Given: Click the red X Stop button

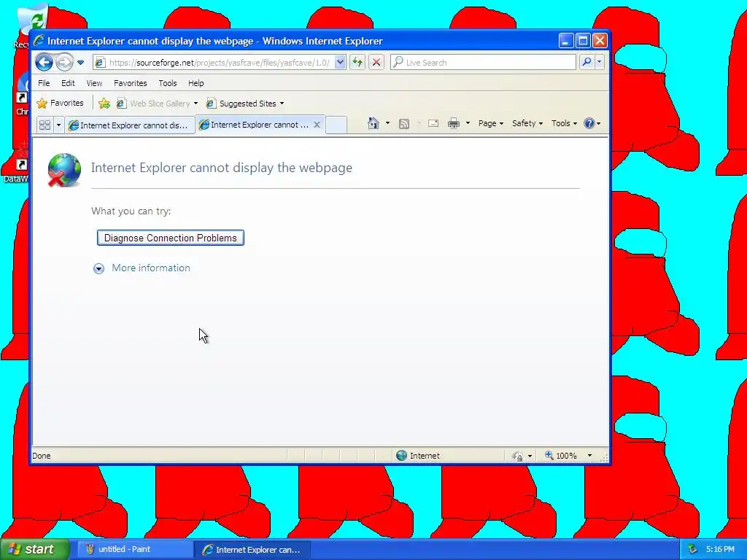Looking at the screenshot, I should tap(376, 63).
